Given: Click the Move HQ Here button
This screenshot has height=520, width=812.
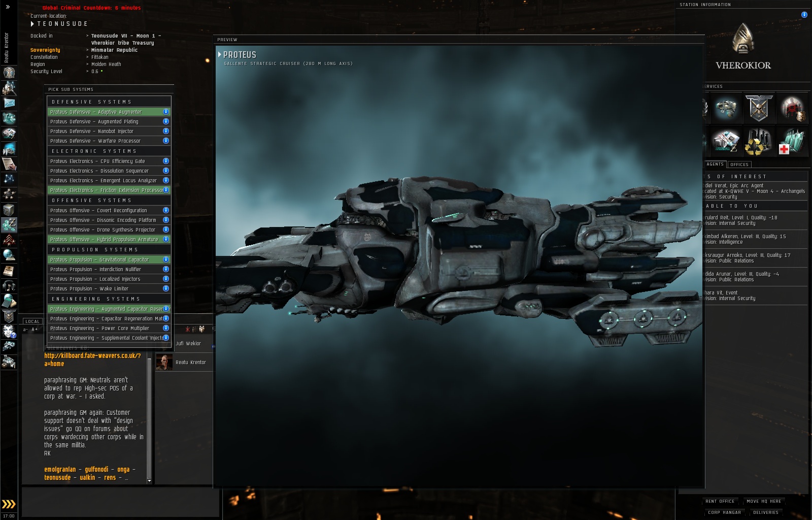Looking at the screenshot, I should click(764, 501).
